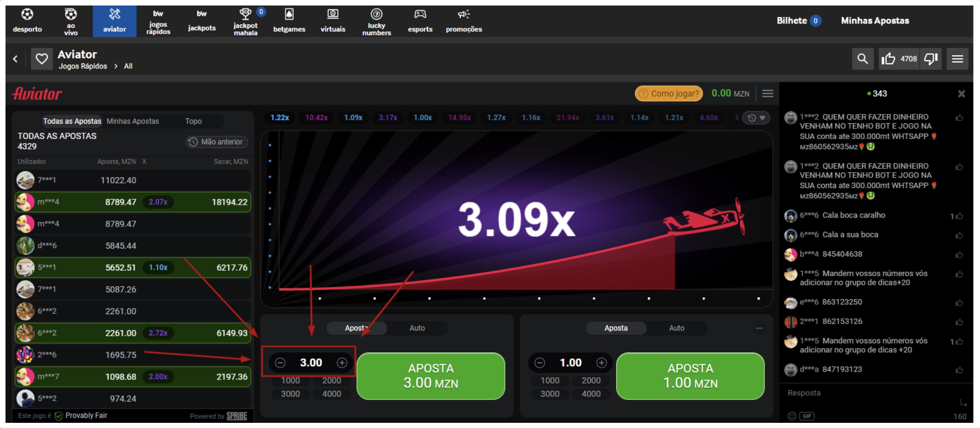Screen dimensions: 980x428
Task: Increase the 1.00 bet amount
Action: (x=601, y=363)
